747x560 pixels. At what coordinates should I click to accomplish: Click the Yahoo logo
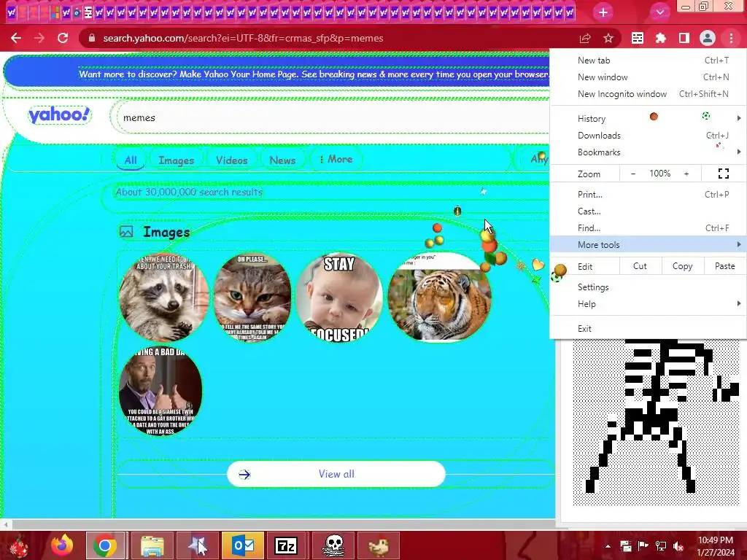tap(59, 114)
